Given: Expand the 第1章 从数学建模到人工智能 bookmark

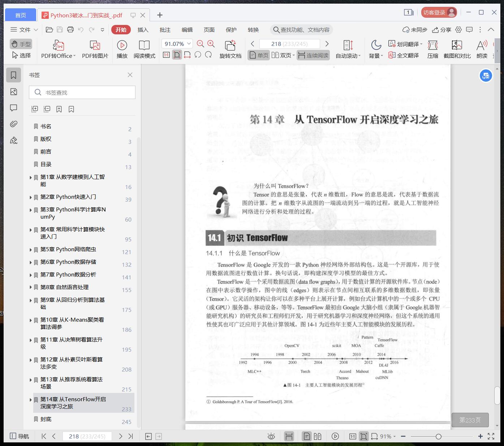Looking at the screenshot, I should coord(30,177).
